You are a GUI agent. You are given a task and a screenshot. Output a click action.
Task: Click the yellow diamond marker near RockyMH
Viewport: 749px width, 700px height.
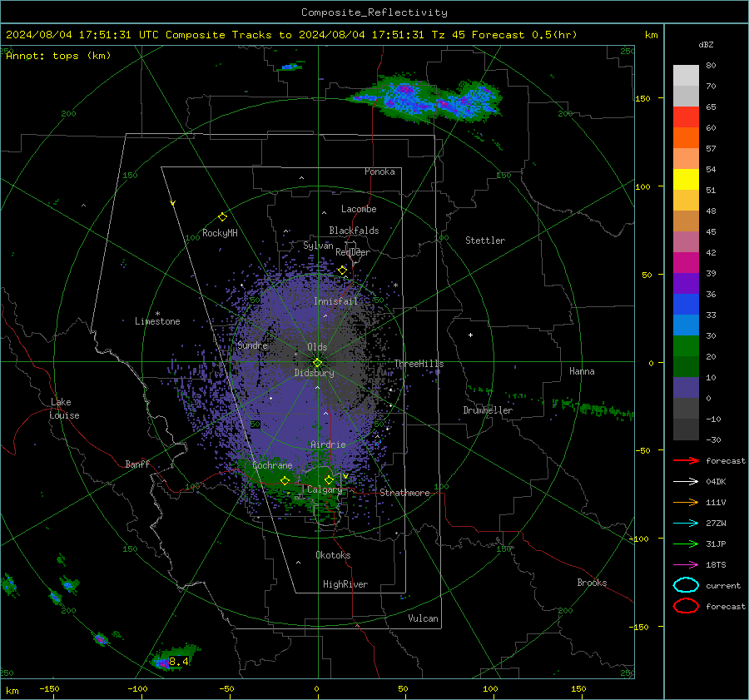coord(222,217)
